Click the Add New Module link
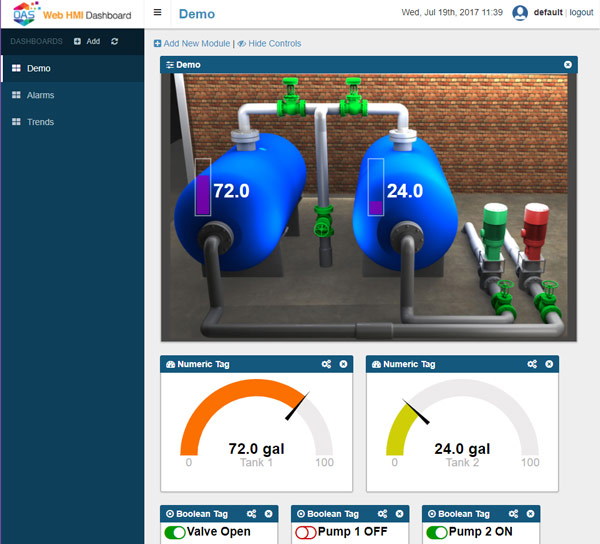 [196, 44]
